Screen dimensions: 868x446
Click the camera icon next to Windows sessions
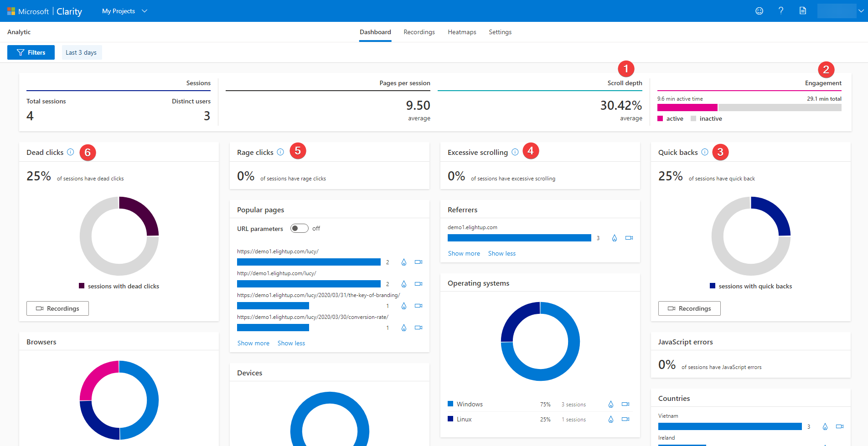[x=625, y=404]
